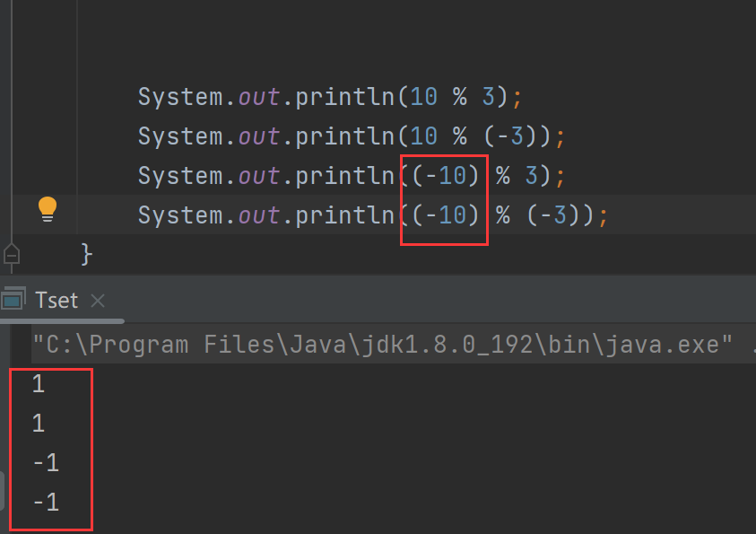This screenshot has width=756, height=534.
Task: Collapse the method using the gutter fold marker
Action: [x=12, y=254]
